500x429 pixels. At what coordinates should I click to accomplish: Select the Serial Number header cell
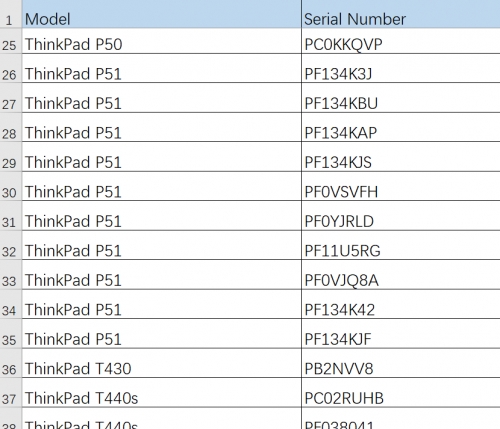point(401,14)
